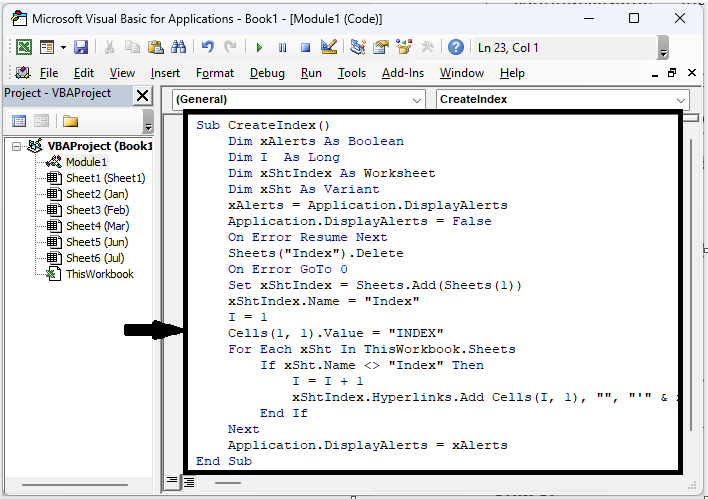Select Sheet3 (Feb) in project tree
The height and width of the screenshot is (499, 708).
(98, 210)
